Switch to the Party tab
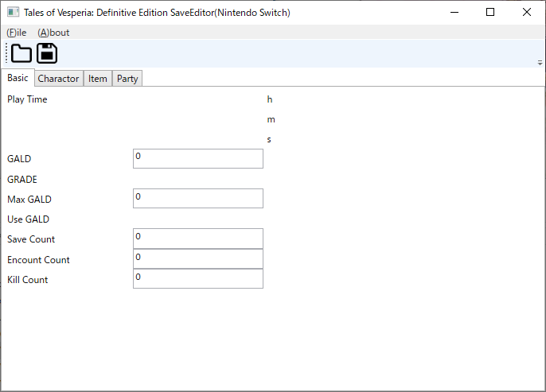 click(x=127, y=79)
